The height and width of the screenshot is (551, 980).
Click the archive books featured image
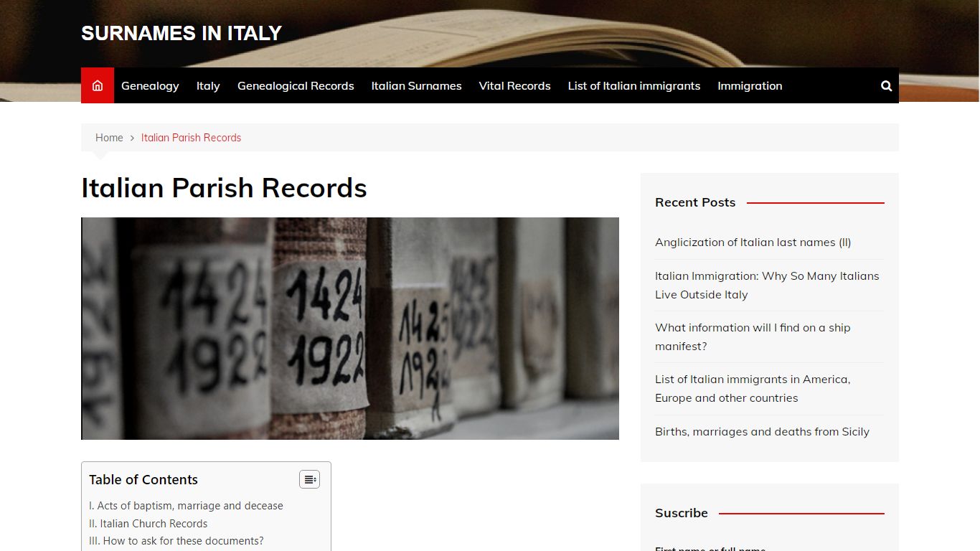tap(350, 329)
